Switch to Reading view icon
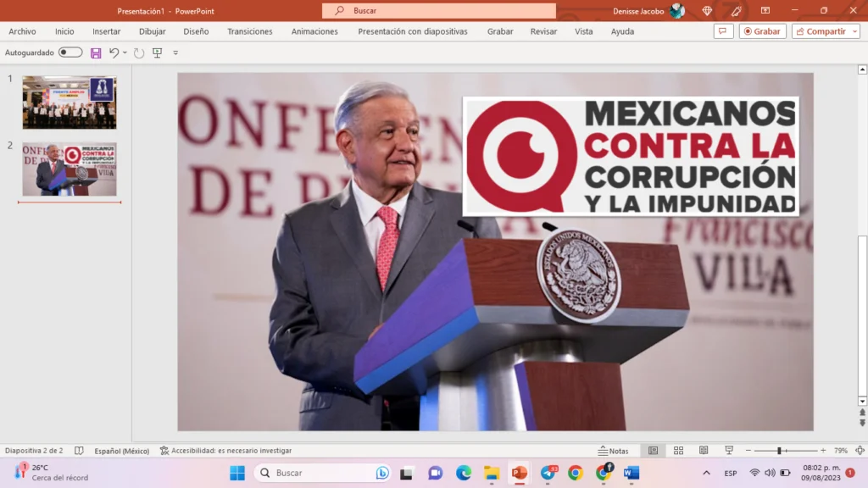 (x=704, y=451)
